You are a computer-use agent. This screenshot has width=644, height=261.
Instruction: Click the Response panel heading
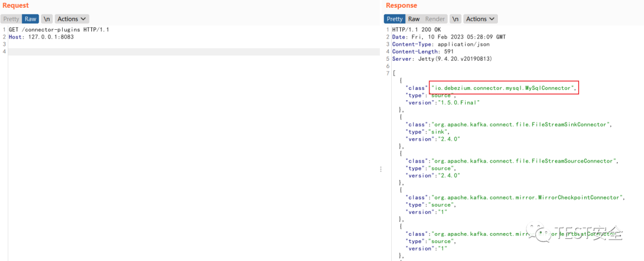click(401, 5)
